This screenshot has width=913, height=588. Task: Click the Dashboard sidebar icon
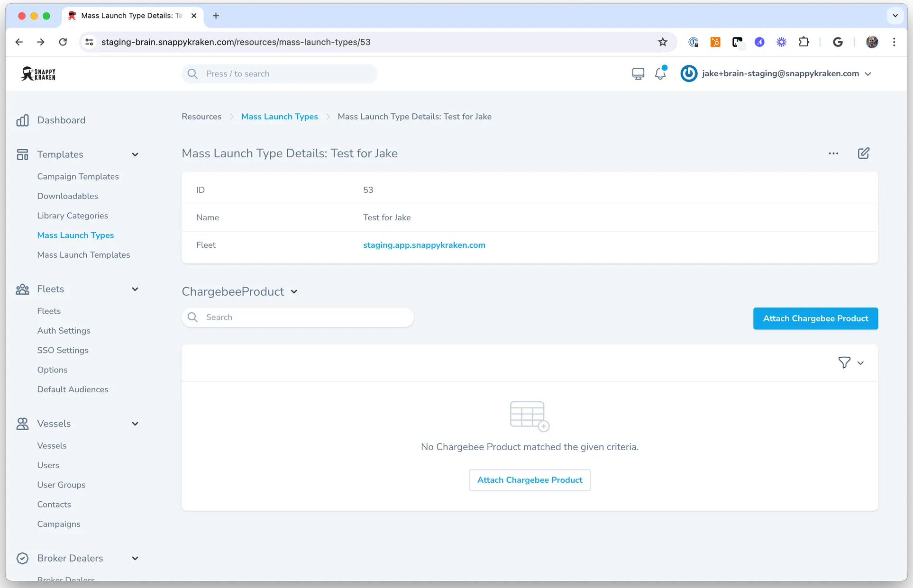(22, 120)
